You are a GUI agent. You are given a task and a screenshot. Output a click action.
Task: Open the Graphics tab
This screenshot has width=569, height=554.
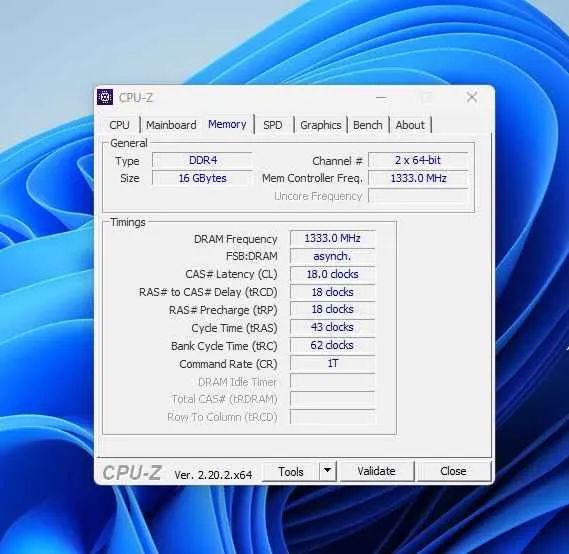click(320, 125)
